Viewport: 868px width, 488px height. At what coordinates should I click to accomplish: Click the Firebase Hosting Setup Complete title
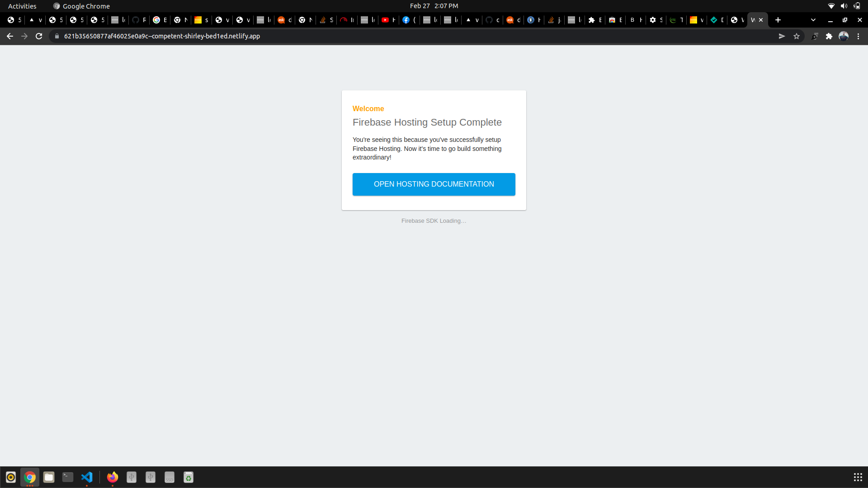(x=427, y=122)
